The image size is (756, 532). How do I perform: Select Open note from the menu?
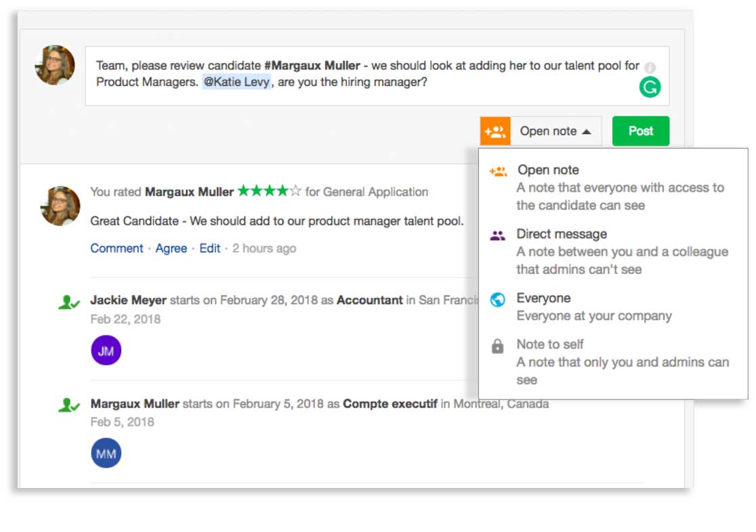tap(612, 187)
